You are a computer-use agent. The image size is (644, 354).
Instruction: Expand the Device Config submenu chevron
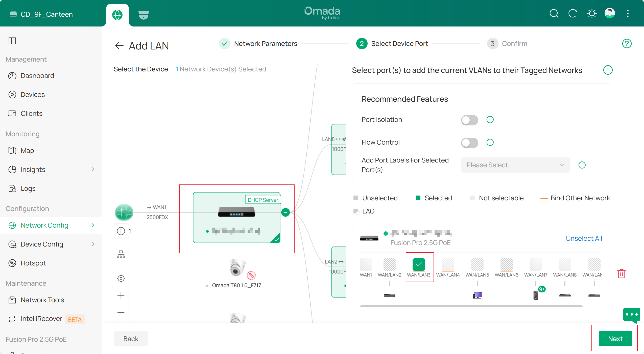coord(93,244)
